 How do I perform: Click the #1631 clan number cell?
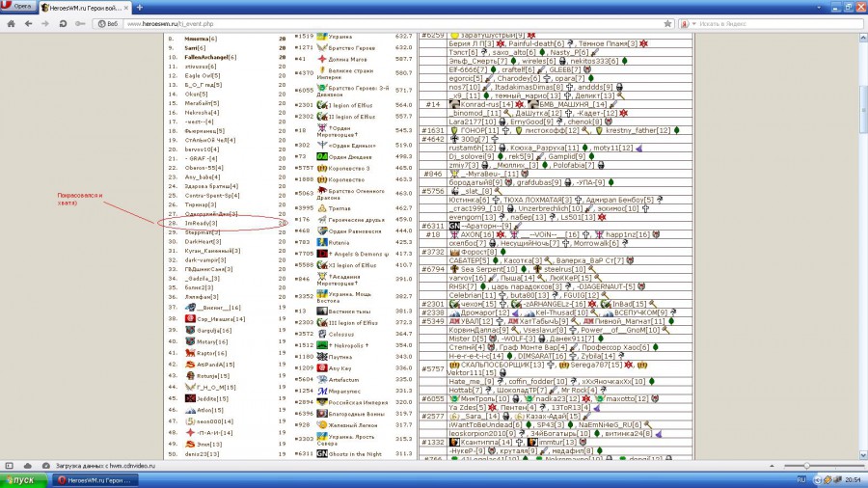432,130
